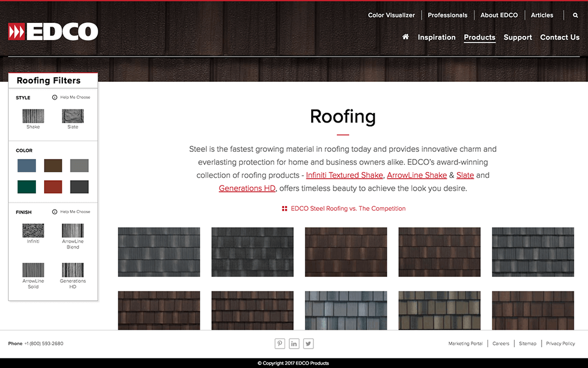This screenshot has height=368, width=588.
Task: Open the Privacy Policy footer link
Action: 560,344
